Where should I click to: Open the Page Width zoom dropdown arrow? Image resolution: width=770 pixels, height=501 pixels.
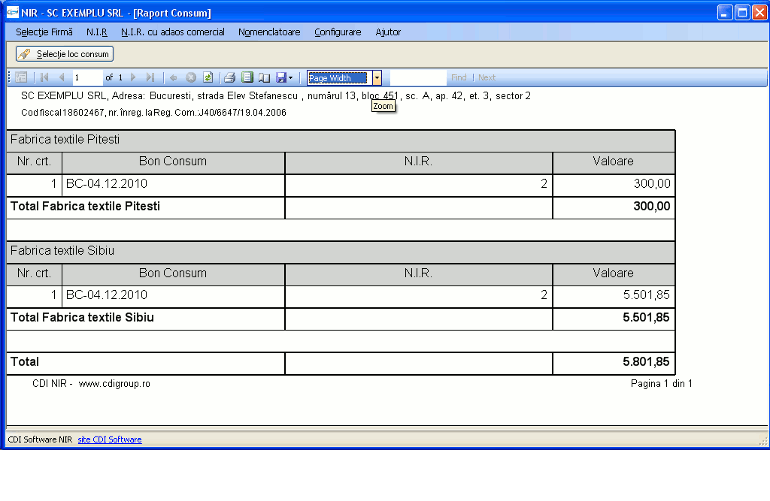377,78
